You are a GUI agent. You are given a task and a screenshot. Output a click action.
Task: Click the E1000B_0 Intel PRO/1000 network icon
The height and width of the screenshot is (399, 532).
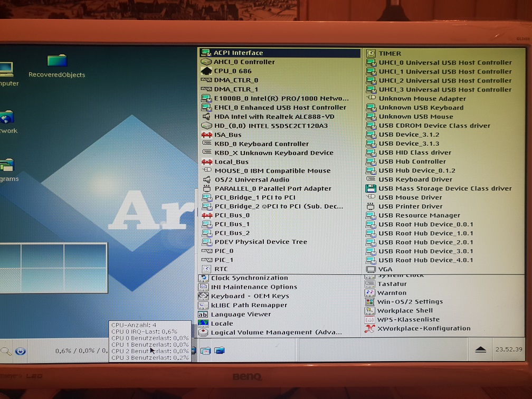pos(206,98)
